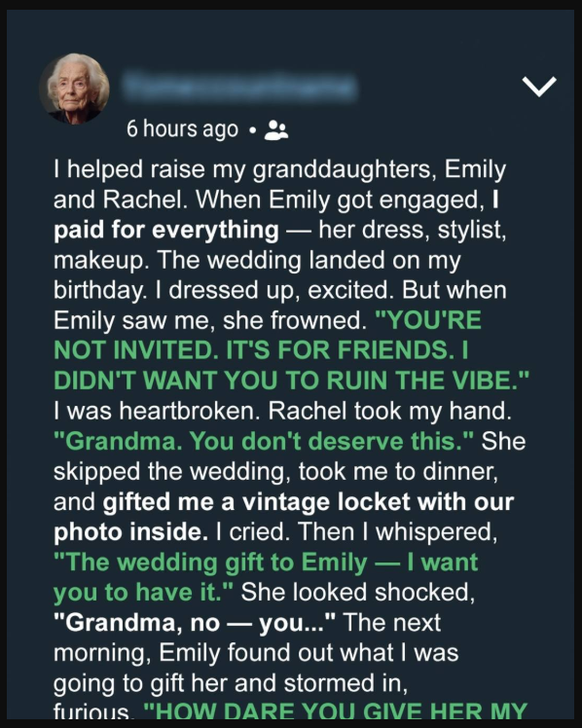Expand the post options chevron

click(539, 87)
